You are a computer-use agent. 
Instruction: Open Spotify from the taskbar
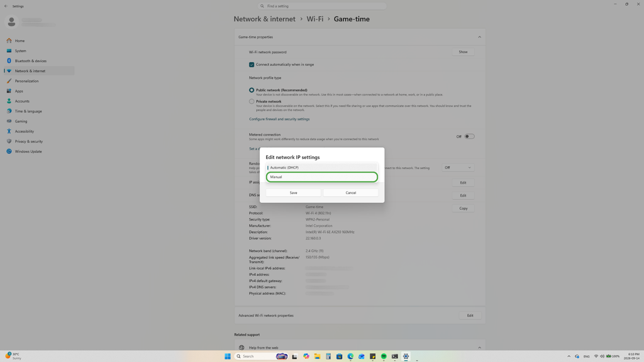pos(384,356)
